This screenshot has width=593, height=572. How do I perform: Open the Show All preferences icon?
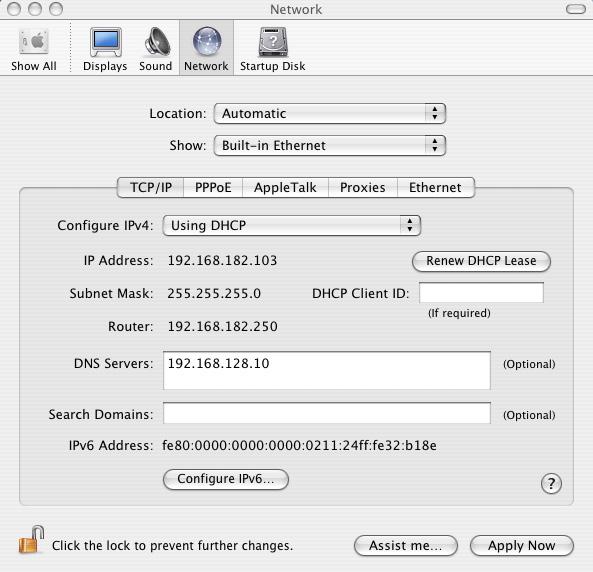34,49
